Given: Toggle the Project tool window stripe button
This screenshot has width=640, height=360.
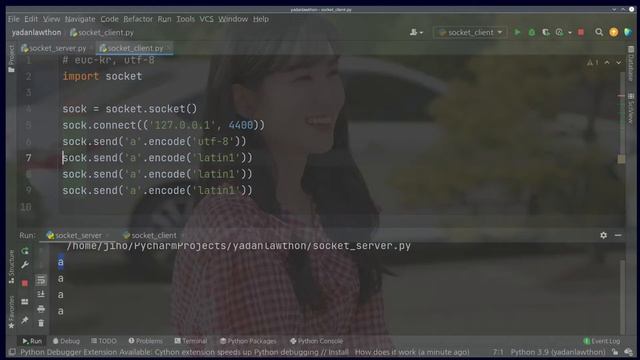Looking at the screenshot, I should pos(11,59).
